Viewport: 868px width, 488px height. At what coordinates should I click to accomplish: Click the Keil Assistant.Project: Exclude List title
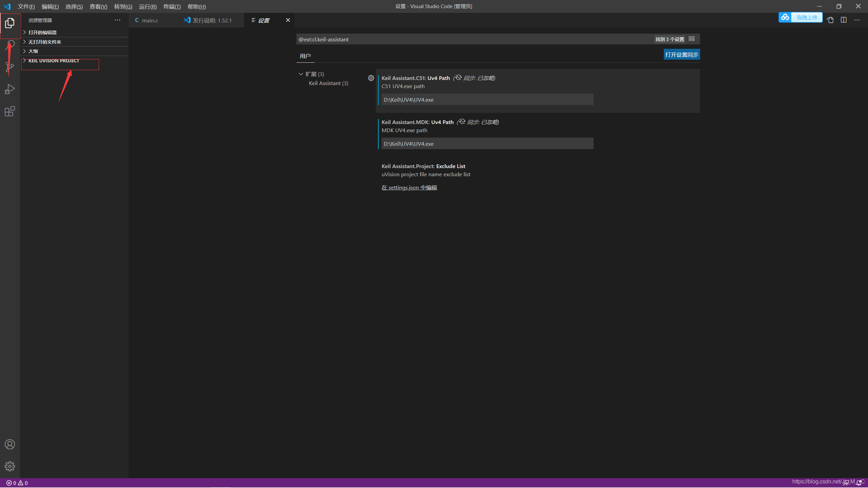click(423, 166)
